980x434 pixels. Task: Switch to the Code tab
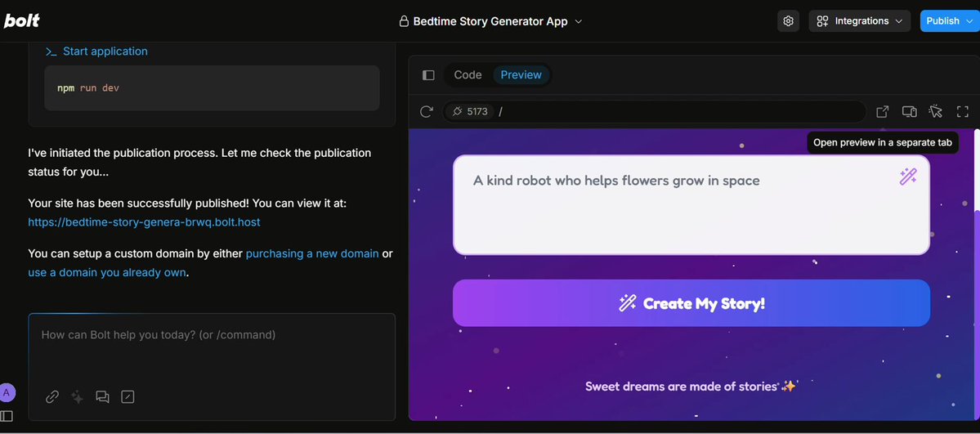tap(468, 75)
